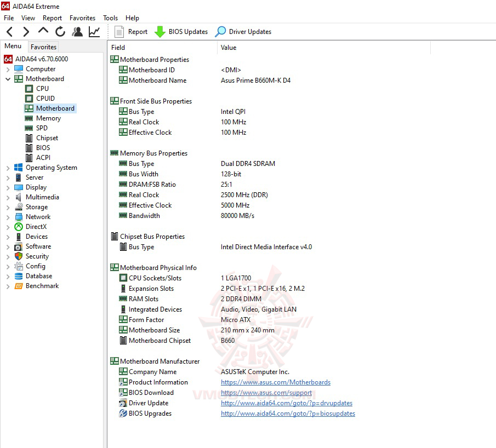Open the Benchmark section in the sidebar
Image resolution: width=496 pixels, height=448 pixels.
42,285
